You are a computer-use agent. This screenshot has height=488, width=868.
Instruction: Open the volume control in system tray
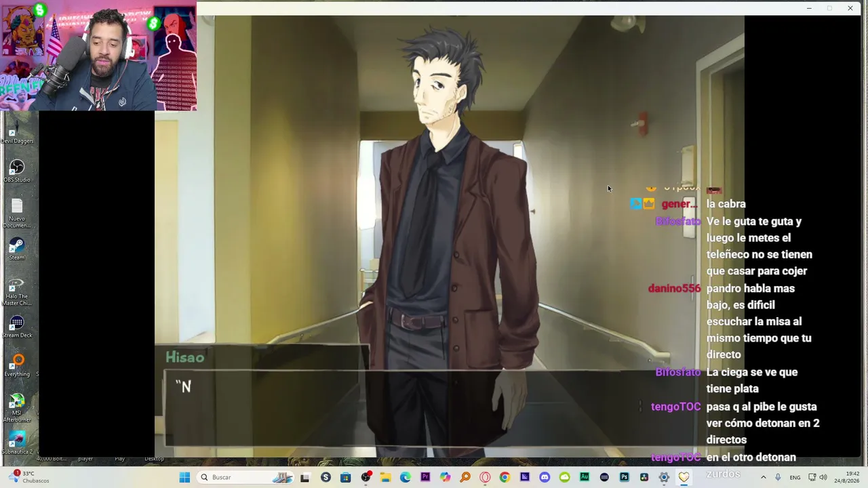(x=823, y=477)
